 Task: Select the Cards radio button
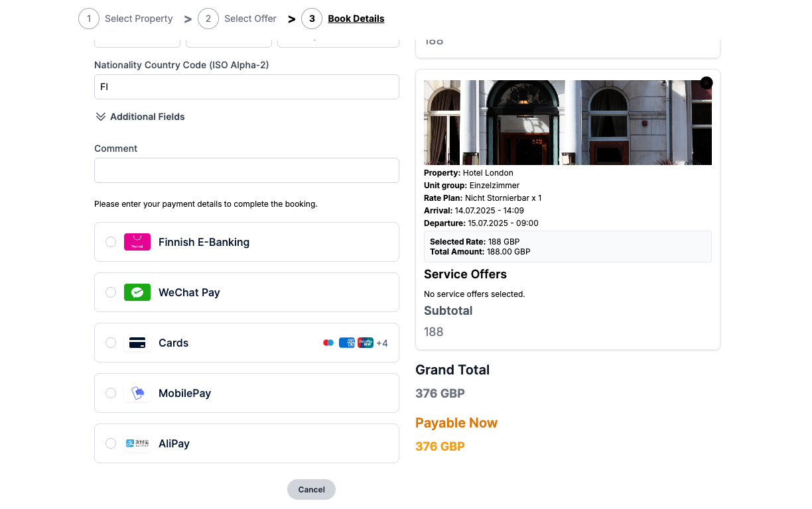click(111, 343)
